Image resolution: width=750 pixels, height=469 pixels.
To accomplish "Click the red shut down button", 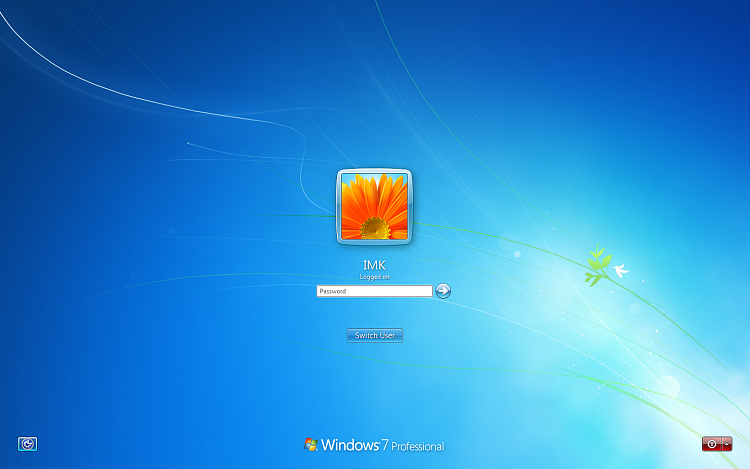I will 712,444.
